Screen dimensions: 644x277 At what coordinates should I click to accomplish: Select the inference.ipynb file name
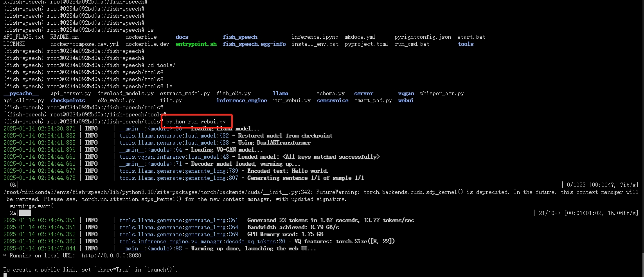(315, 37)
